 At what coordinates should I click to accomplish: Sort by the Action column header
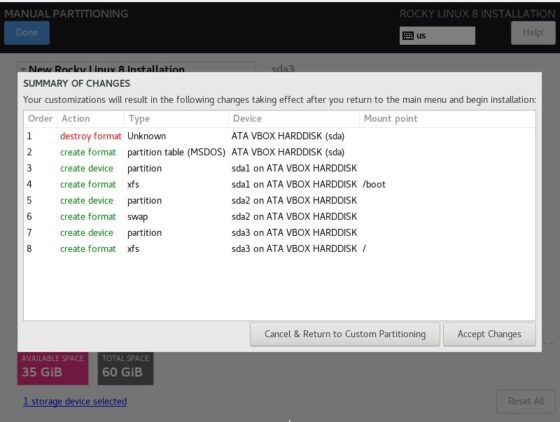click(x=91, y=119)
